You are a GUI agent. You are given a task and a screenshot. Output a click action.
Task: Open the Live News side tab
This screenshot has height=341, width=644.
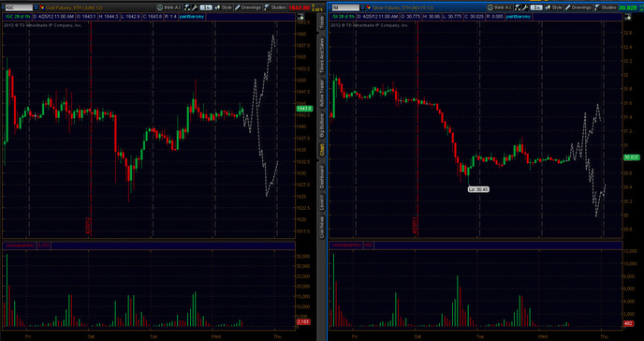tap(322, 227)
